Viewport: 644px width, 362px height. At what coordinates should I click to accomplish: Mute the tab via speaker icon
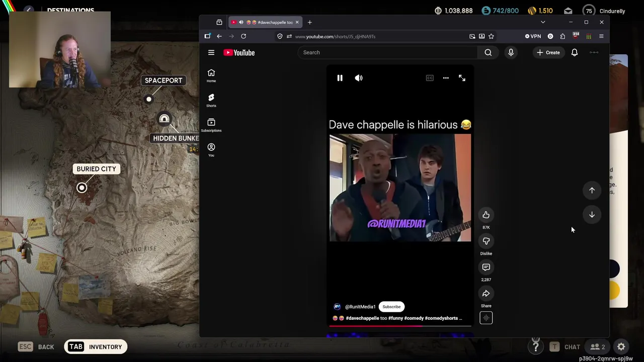tap(241, 22)
